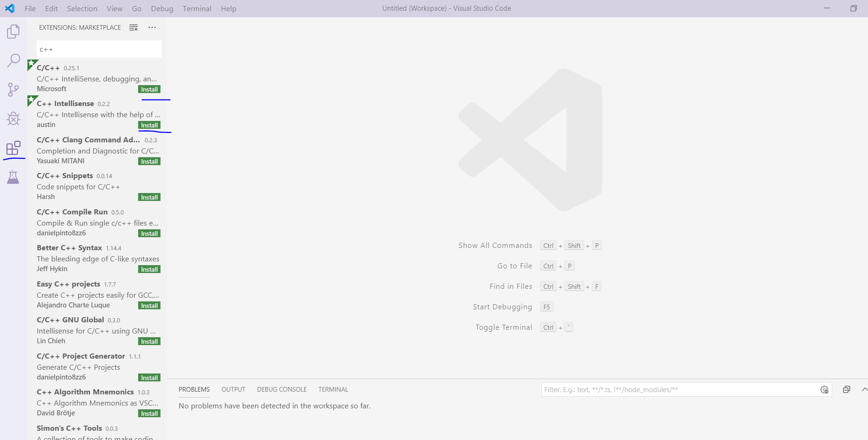This screenshot has width=868, height=440.
Task: Click the Alejandro Charte Luque publisher name
Action: [73, 305]
